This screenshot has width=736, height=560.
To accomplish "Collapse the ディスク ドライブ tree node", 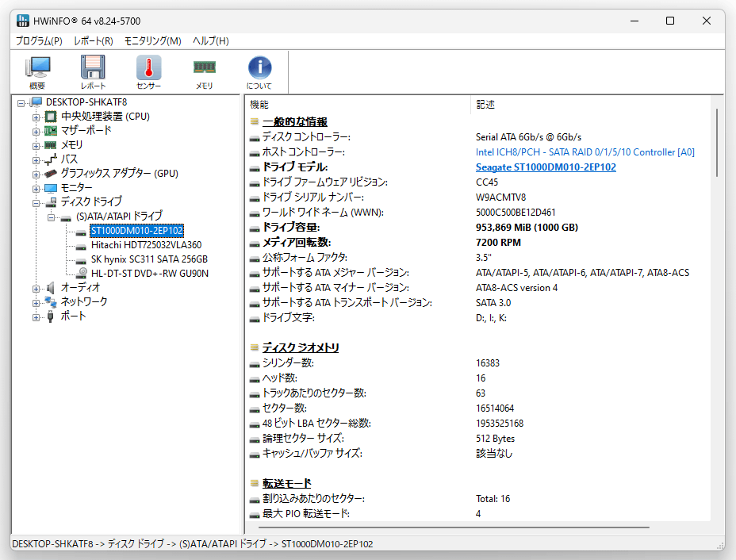I will coord(36,203).
